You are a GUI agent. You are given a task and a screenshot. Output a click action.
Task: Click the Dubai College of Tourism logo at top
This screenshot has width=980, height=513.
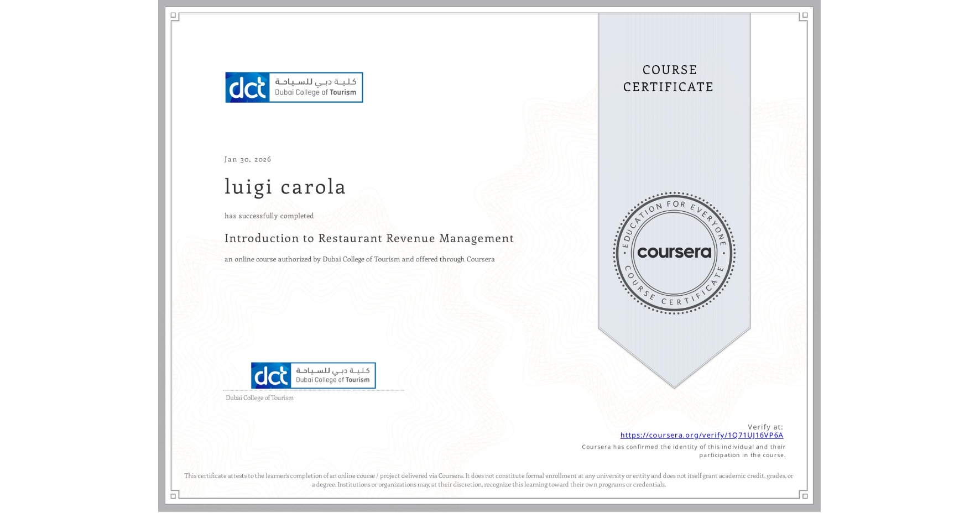293,87
